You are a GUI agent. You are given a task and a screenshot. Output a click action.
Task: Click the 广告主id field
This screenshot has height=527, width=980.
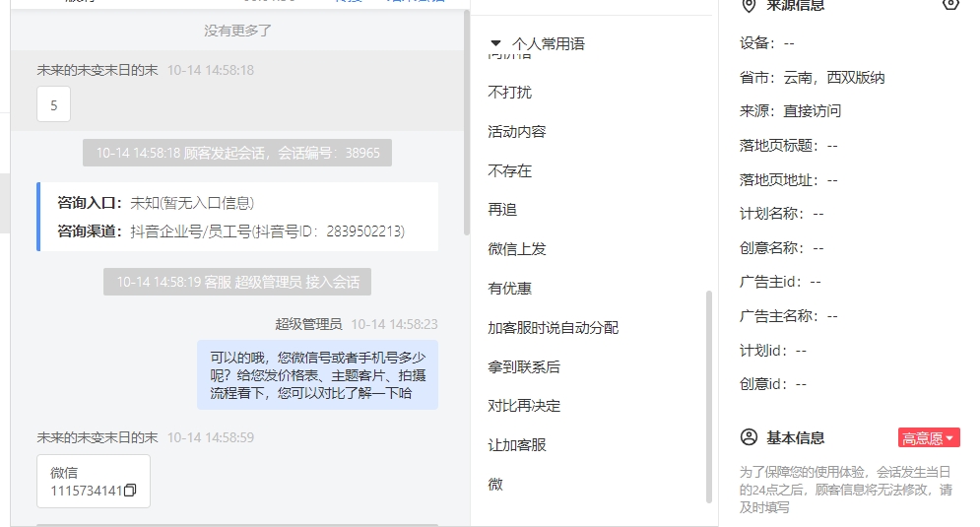tap(780, 282)
